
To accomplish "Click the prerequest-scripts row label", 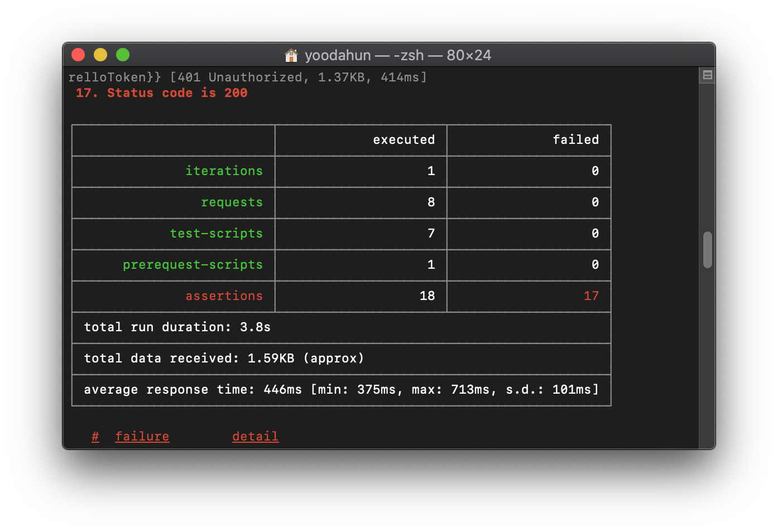I will coord(193,265).
